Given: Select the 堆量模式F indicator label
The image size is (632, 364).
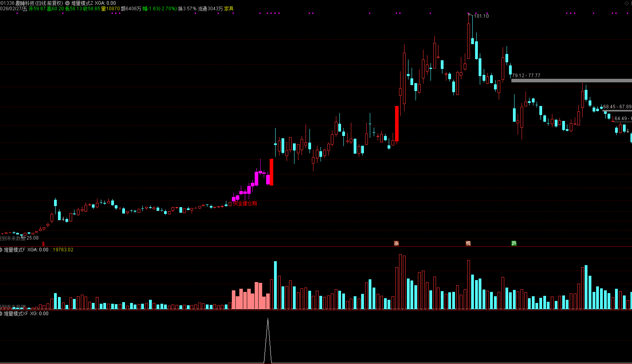Looking at the screenshot, I should click(x=15, y=250).
